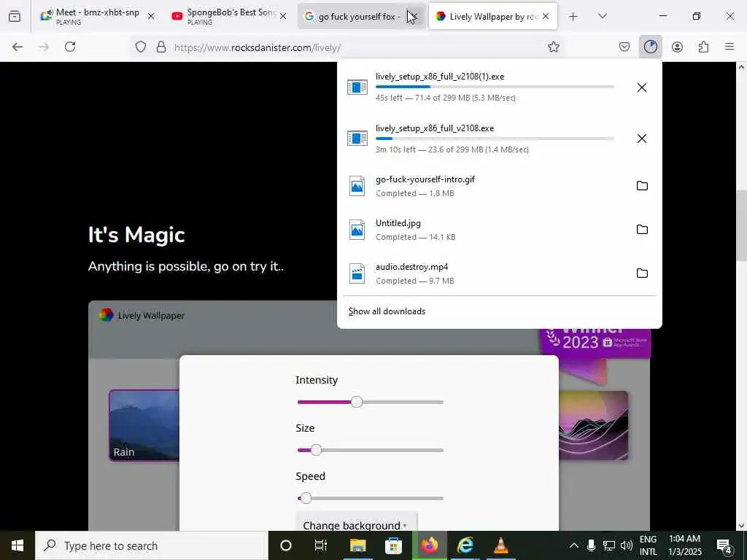Open Microsoft Store from taskbar
The height and width of the screenshot is (560, 747).
pos(393,545)
